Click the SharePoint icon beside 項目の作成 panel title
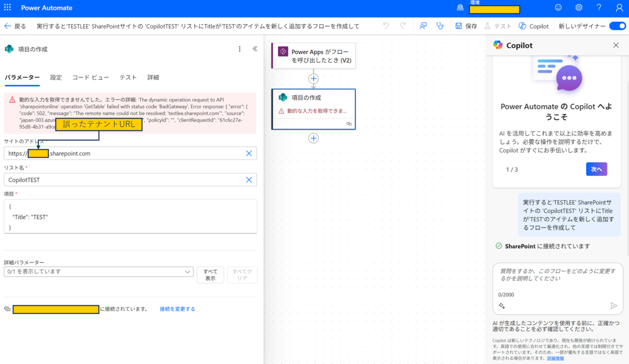This screenshot has height=364, width=629. pos(9,49)
